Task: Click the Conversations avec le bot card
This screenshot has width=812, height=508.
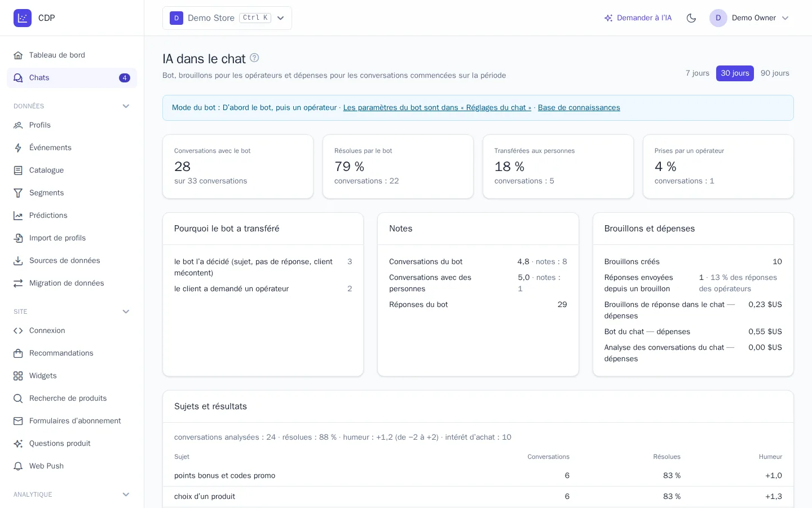Action: click(x=238, y=167)
